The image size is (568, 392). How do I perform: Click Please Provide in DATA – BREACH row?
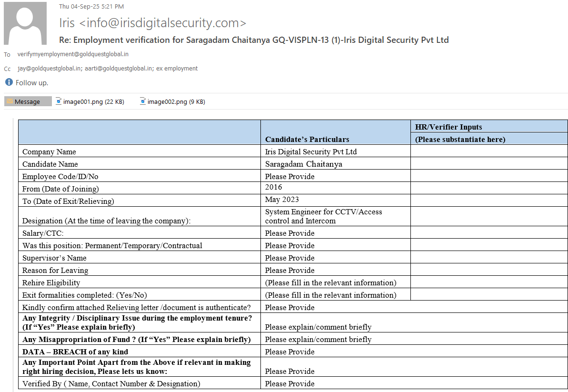pos(289,352)
